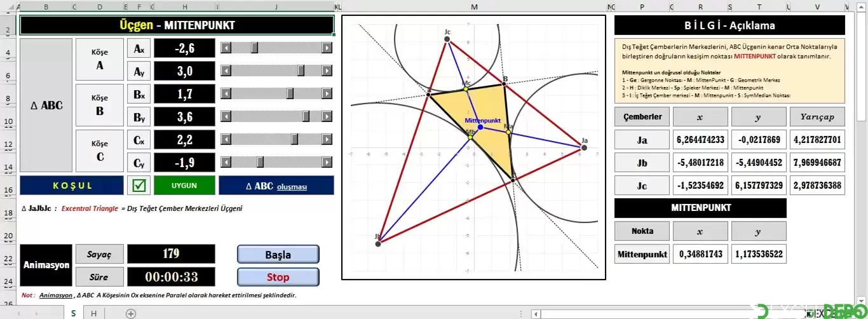Switch to the H sheet tab

tap(94, 313)
